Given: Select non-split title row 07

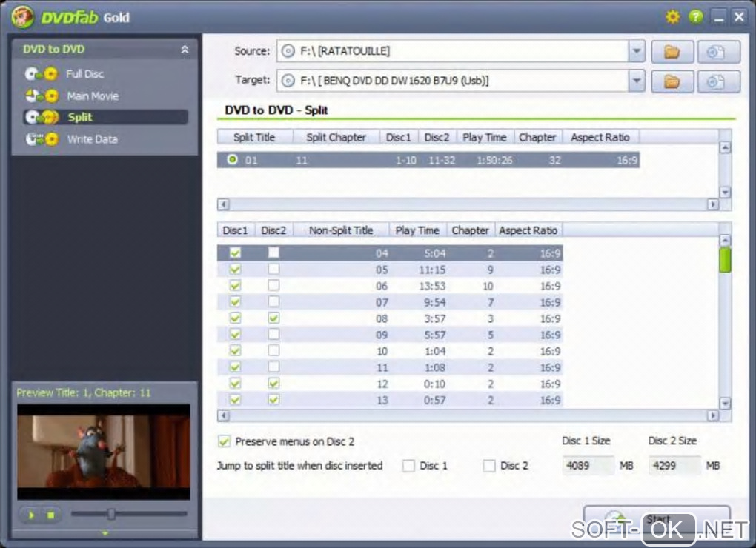Looking at the screenshot, I should 390,302.
